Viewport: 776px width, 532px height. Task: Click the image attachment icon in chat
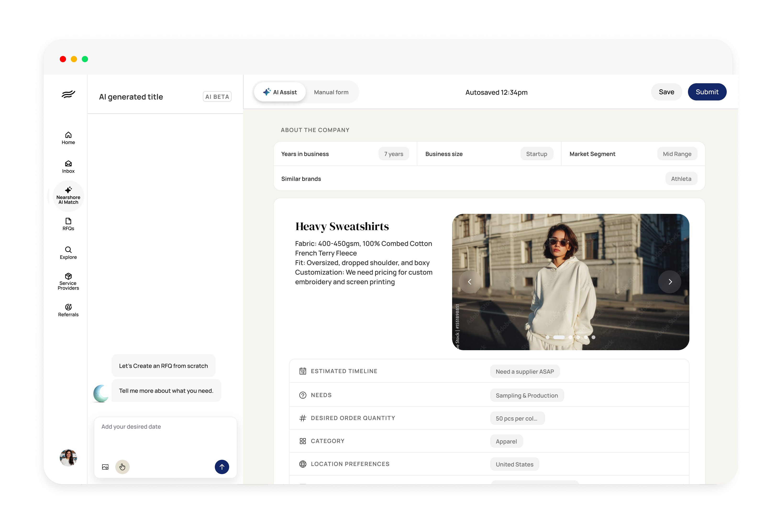point(105,467)
